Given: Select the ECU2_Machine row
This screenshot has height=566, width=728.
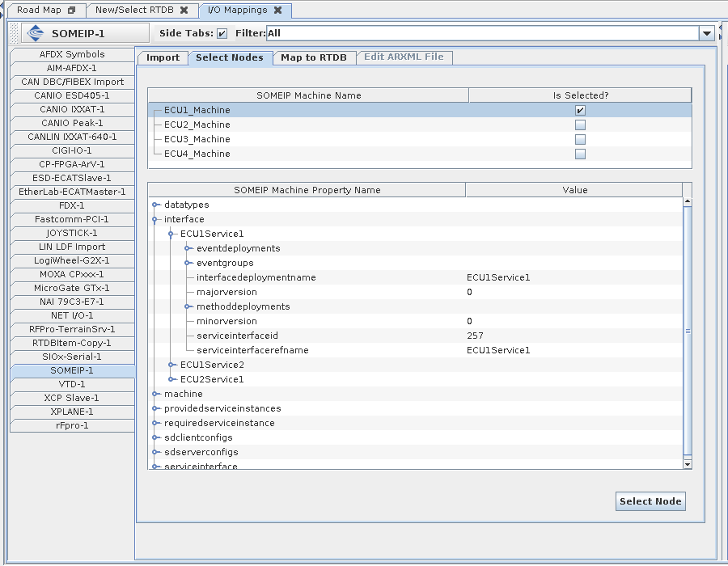Looking at the screenshot, I should pos(420,125).
